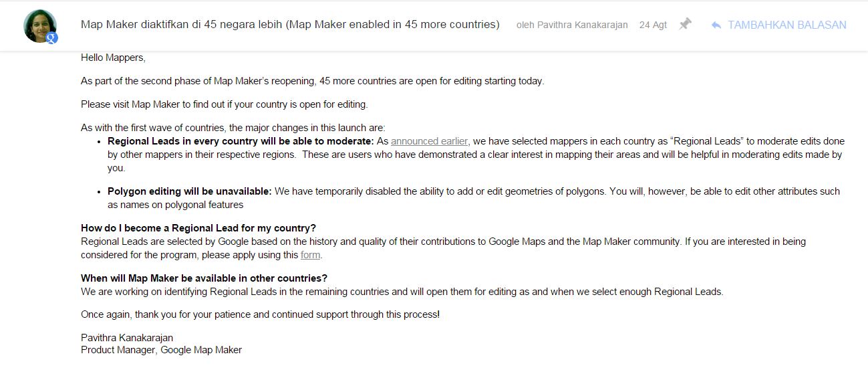
Task: Click the signature name above Product Manager
Action: (127, 338)
